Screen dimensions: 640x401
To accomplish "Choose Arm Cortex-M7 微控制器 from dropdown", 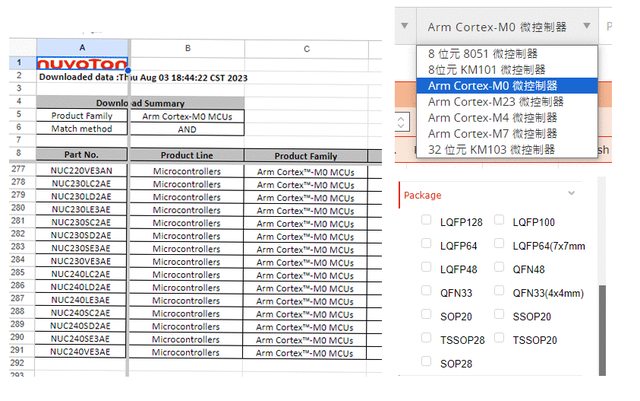I will tap(491, 133).
